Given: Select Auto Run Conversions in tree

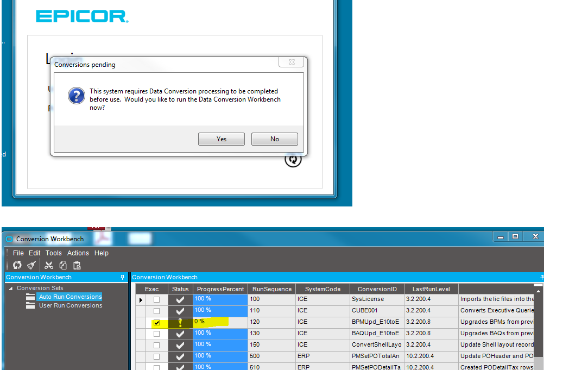Looking at the screenshot, I should click(70, 297).
